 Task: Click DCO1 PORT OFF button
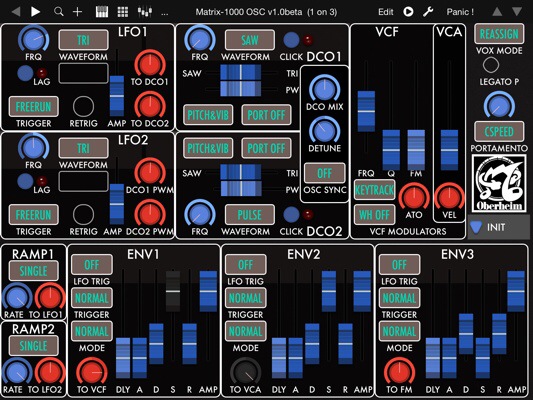[x=266, y=115]
